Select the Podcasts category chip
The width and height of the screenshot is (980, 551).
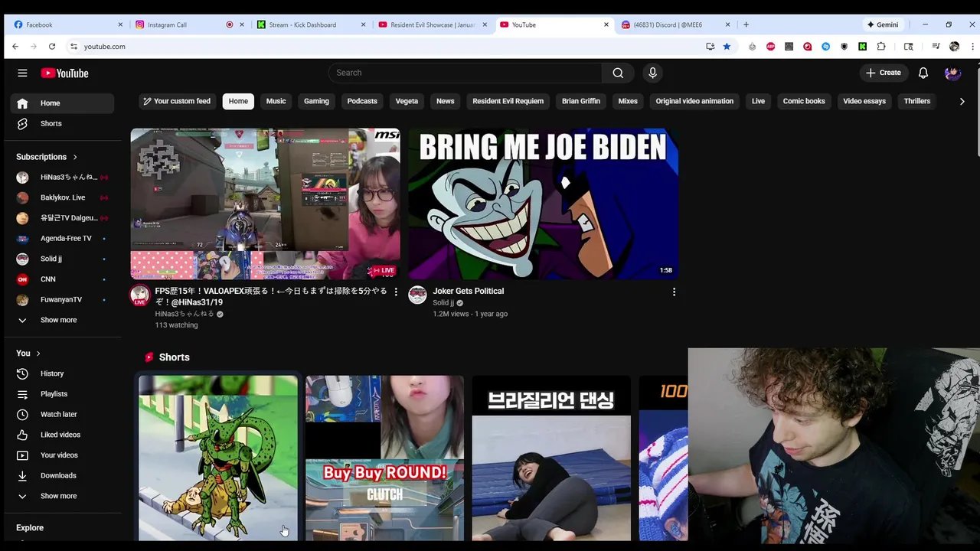[x=362, y=101]
